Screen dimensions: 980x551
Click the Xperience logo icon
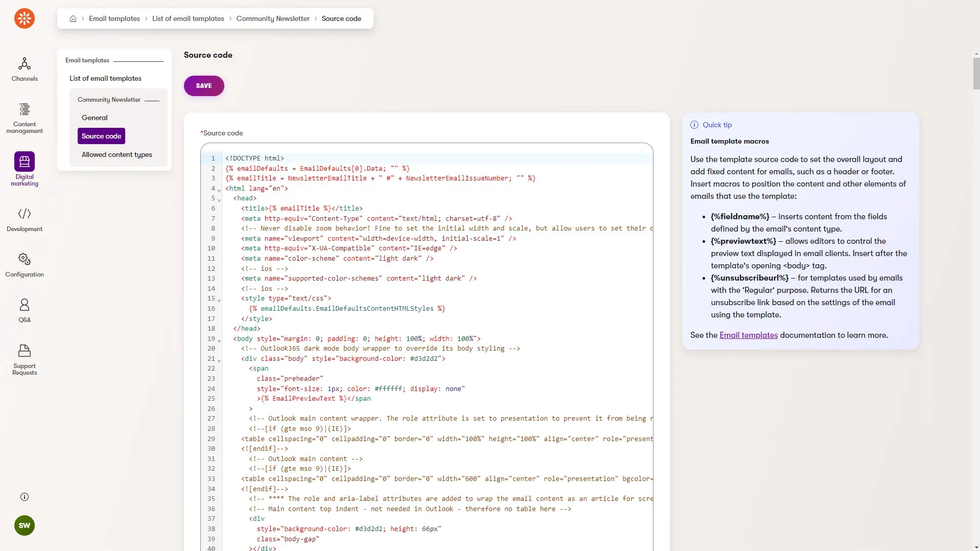[x=25, y=18]
